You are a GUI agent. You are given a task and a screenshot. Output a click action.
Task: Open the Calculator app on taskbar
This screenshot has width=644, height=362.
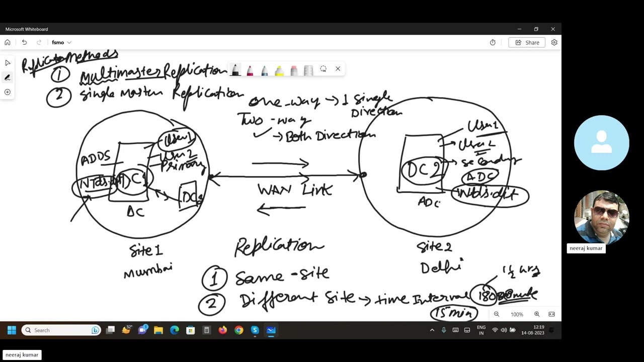(x=206, y=330)
